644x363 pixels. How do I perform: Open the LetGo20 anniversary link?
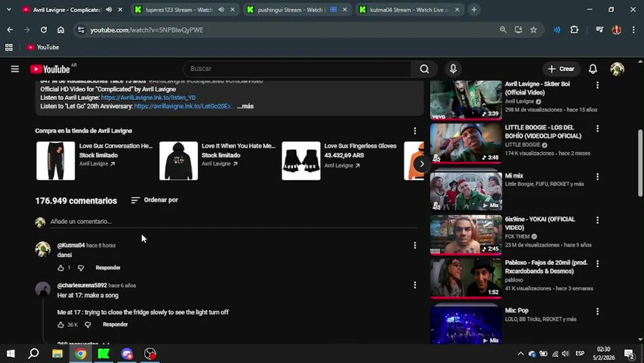coord(182,106)
